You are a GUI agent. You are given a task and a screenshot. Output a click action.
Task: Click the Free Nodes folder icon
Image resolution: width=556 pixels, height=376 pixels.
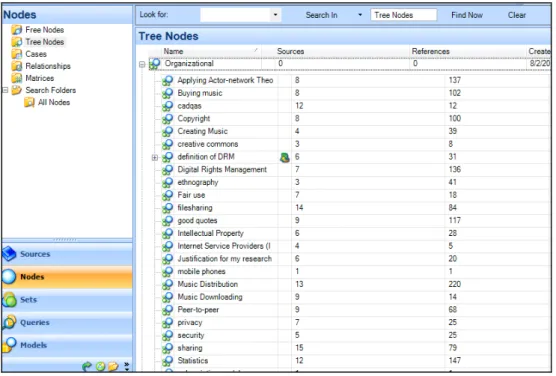pos(17,30)
